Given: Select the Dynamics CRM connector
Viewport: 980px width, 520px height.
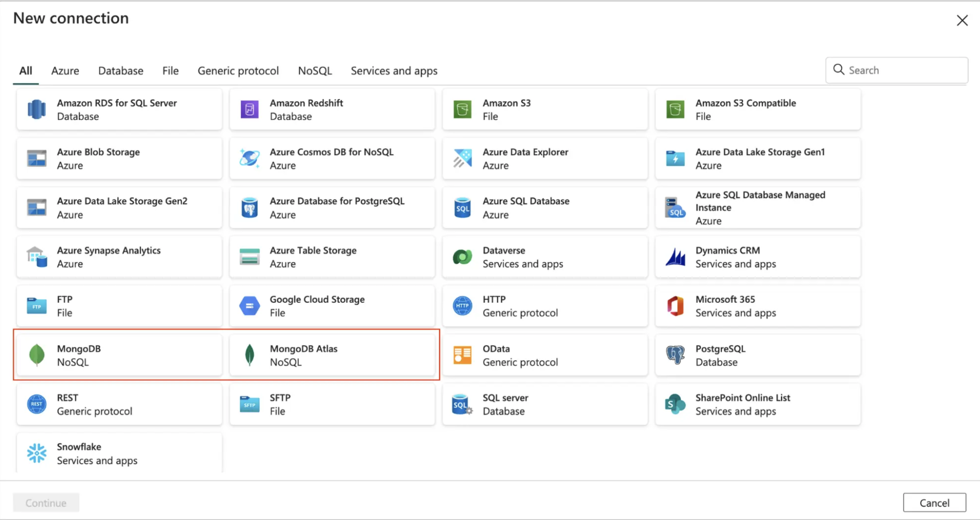Looking at the screenshot, I should pyautogui.click(x=757, y=257).
